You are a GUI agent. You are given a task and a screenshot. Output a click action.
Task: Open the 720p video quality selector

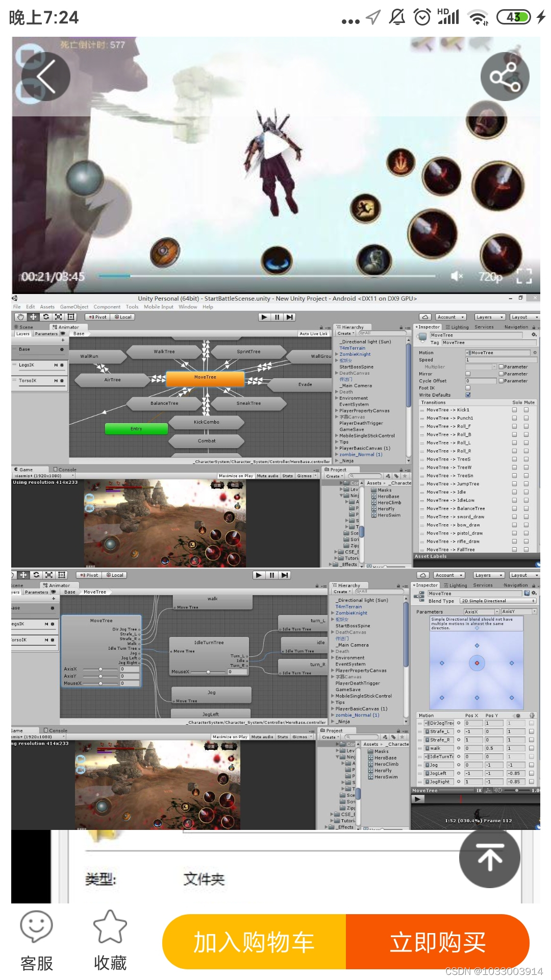click(490, 276)
